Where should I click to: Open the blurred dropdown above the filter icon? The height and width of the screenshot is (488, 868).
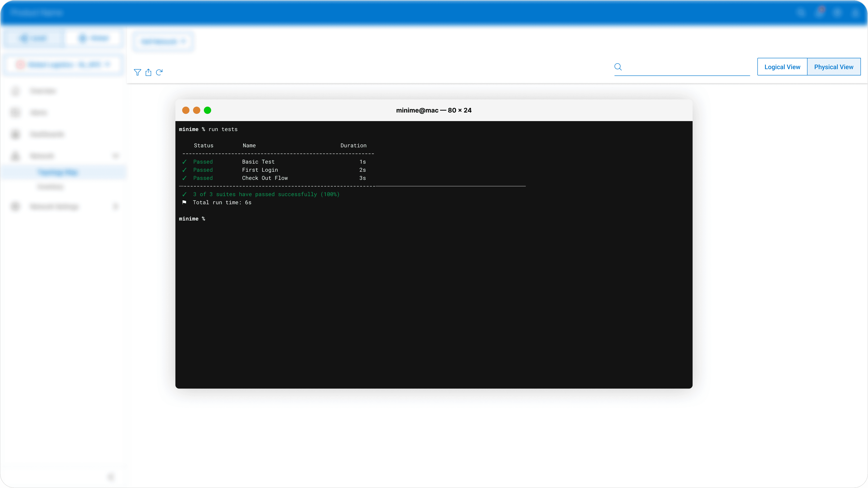(x=163, y=41)
